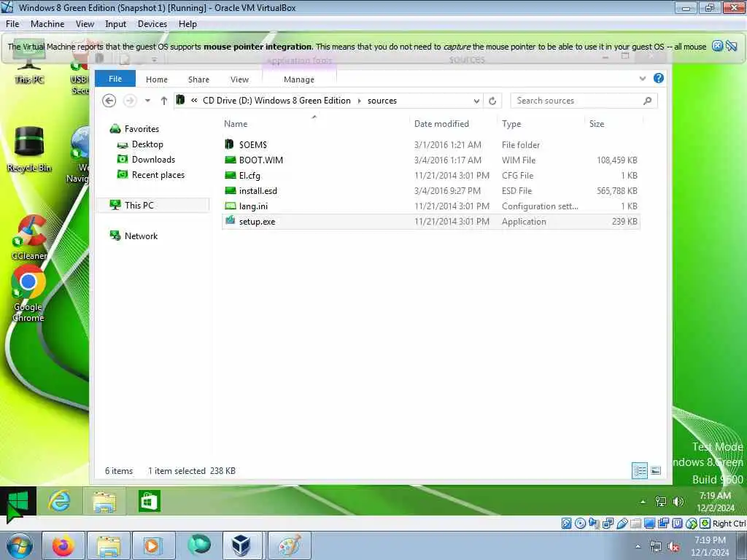Open Paint on host taskbar
The image size is (747, 560).
[x=290, y=545]
